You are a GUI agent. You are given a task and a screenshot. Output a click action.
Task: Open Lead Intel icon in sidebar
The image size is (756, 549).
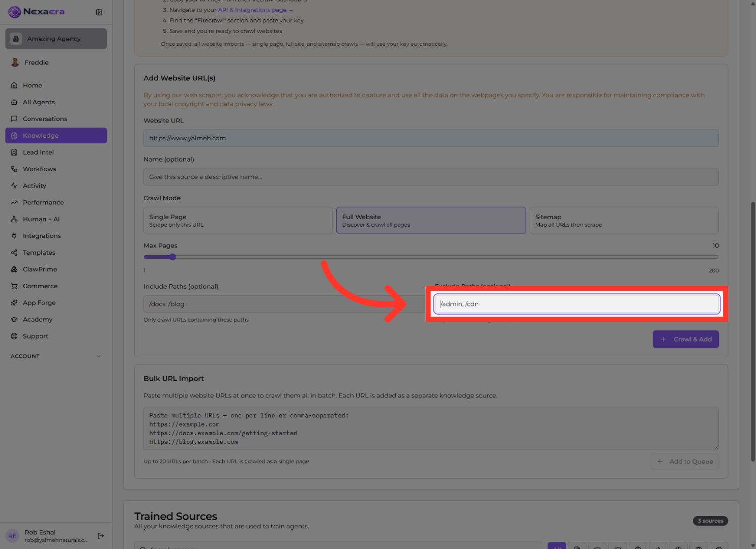(14, 152)
